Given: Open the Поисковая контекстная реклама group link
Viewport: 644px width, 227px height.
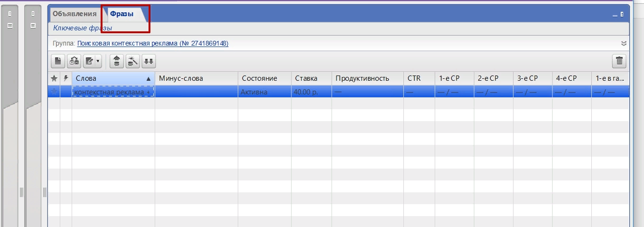Looking at the screenshot, I should (153, 43).
